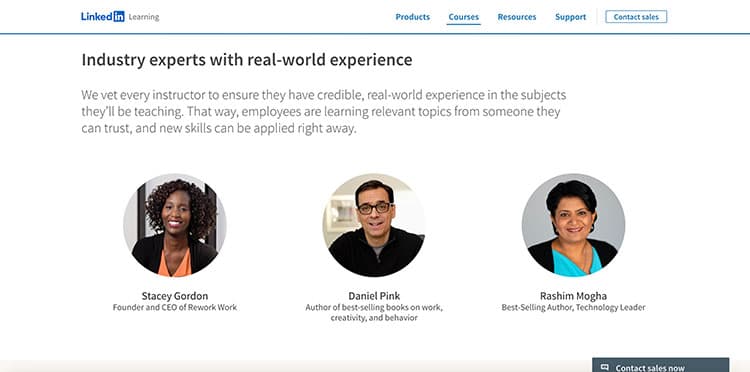
Task: Click the Daniel Pink name
Action: click(374, 295)
